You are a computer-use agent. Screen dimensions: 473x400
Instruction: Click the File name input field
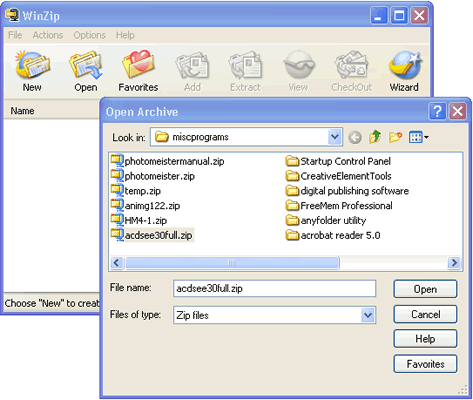tap(274, 288)
